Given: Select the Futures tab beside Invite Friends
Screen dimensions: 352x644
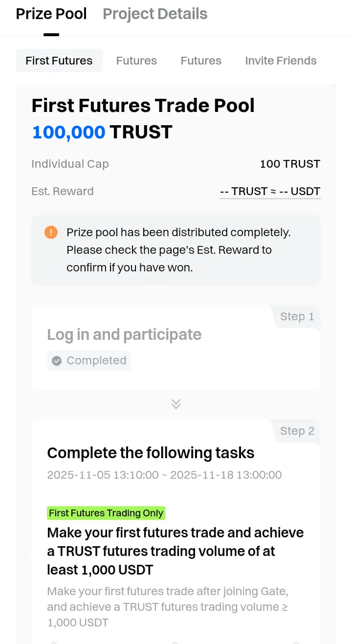Looking at the screenshot, I should click(x=201, y=61).
